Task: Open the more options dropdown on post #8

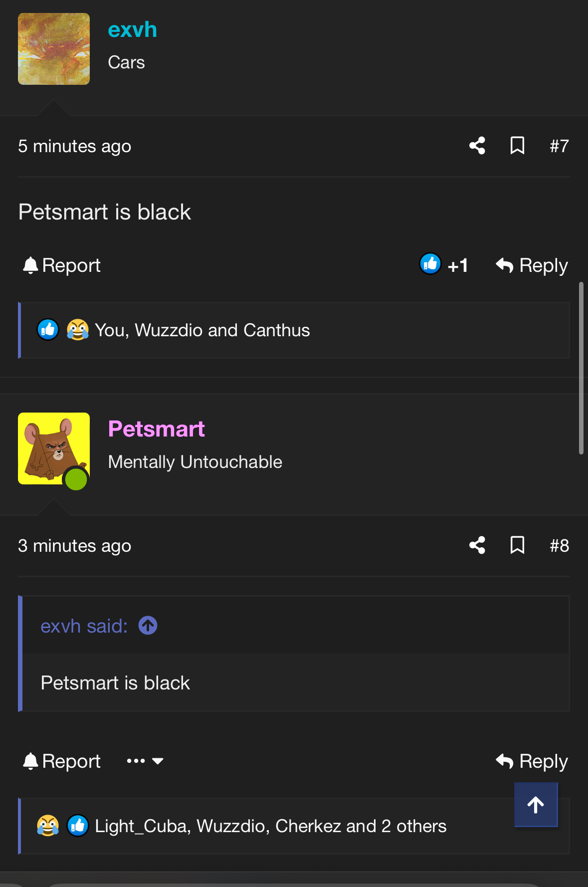Action: click(145, 761)
